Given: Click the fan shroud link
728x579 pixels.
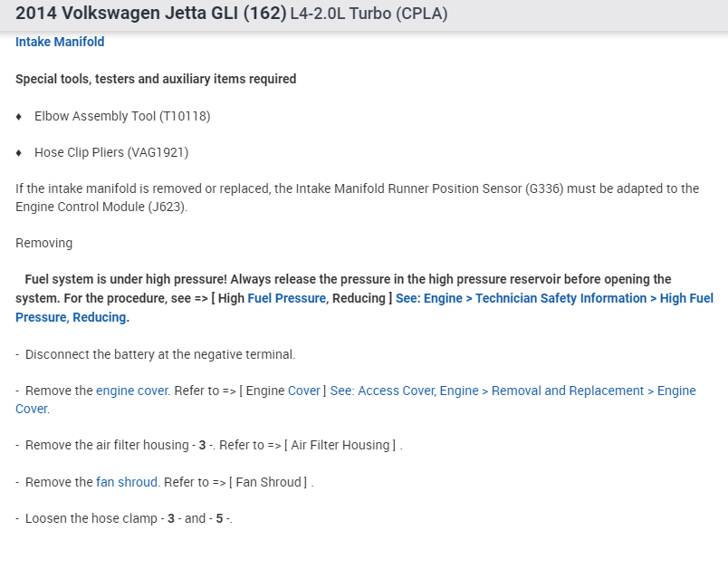Looking at the screenshot, I should [128, 482].
